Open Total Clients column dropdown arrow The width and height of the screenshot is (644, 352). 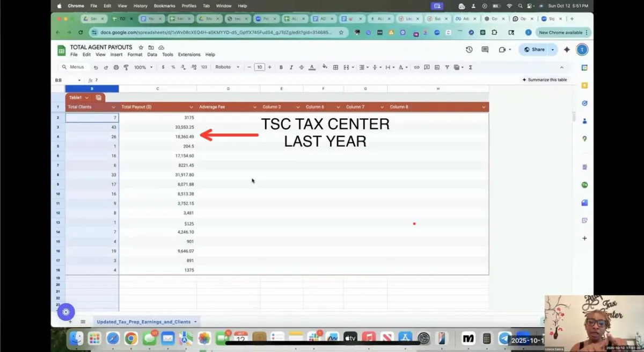(113, 107)
